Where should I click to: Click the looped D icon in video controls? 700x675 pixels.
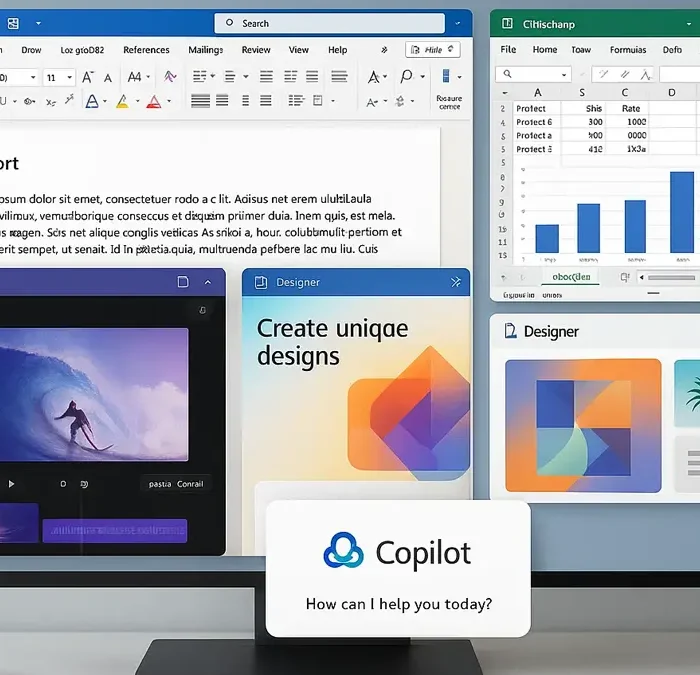(84, 484)
